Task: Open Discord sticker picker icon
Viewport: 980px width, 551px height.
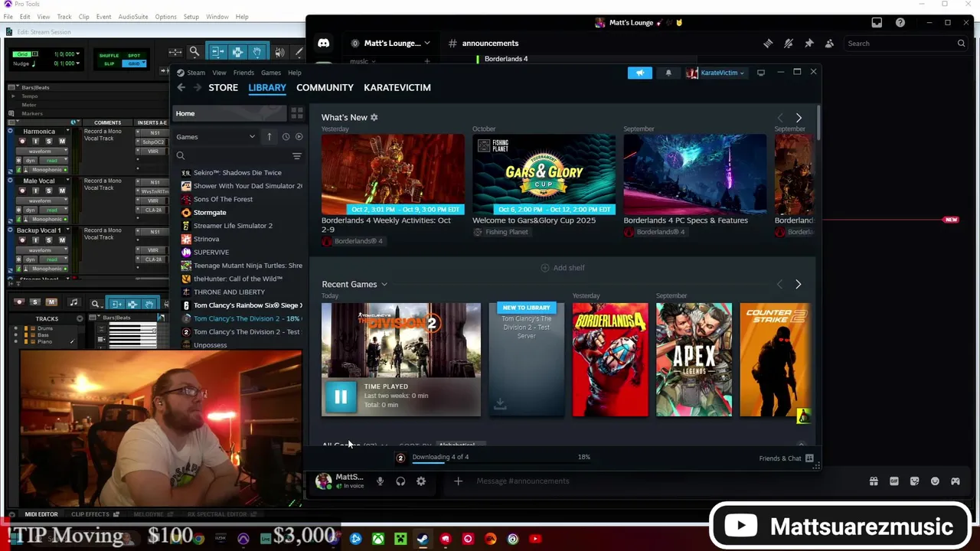Action: point(914,481)
